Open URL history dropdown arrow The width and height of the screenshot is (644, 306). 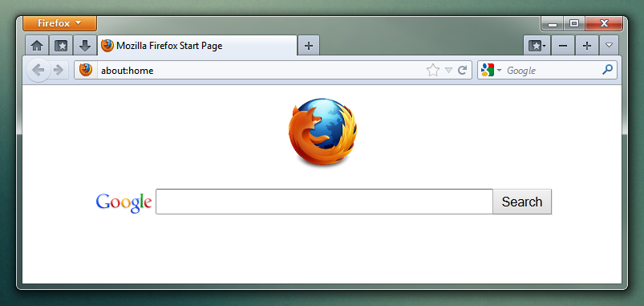click(x=449, y=71)
